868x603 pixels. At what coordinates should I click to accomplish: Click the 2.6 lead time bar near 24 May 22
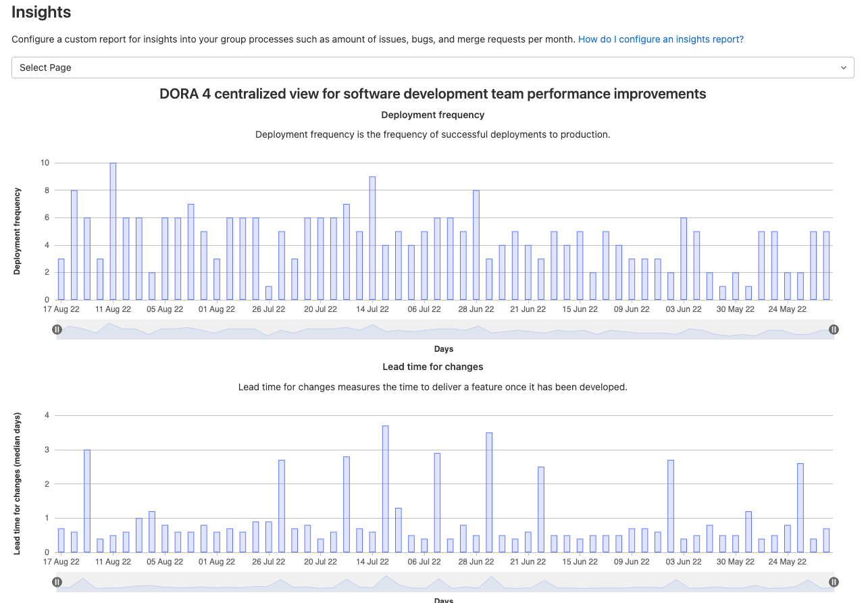pos(800,506)
